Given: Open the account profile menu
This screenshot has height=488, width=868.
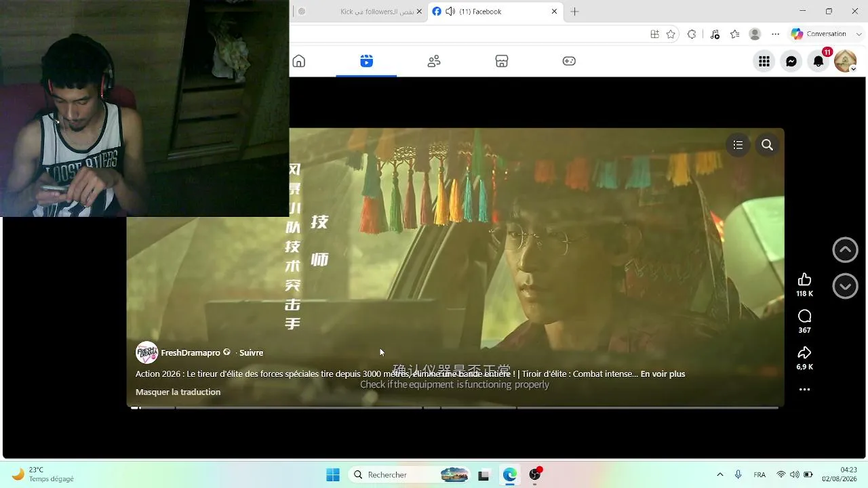Looking at the screenshot, I should click(846, 62).
